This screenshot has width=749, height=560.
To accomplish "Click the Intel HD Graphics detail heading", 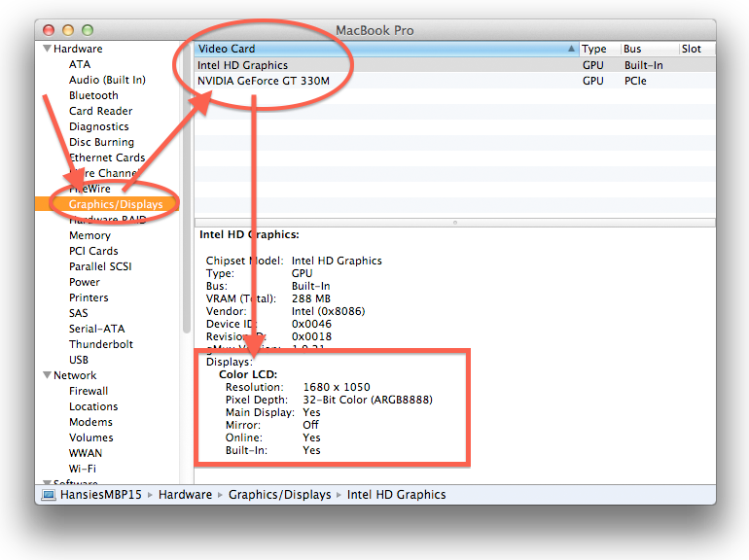I will (x=249, y=235).
